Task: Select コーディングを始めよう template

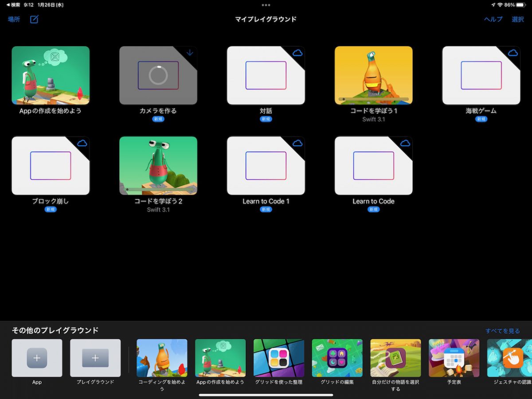Action: pyautogui.click(x=162, y=358)
